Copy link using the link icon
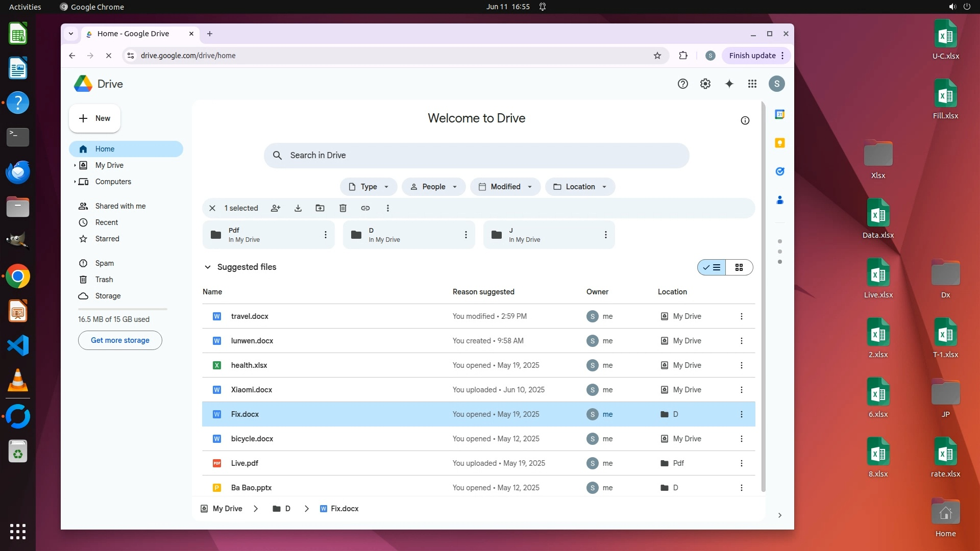Image resolution: width=980 pixels, height=551 pixels. click(365, 208)
